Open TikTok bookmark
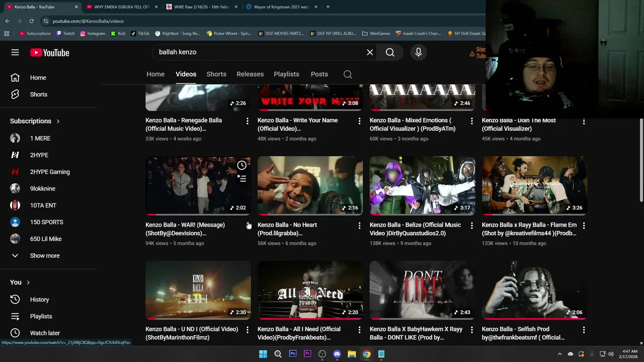The image size is (644, 362). pyautogui.click(x=140, y=33)
